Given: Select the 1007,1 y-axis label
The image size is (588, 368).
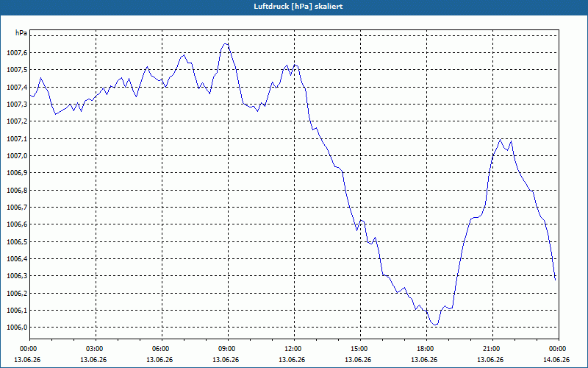Looking at the screenshot, I should click(17, 138).
